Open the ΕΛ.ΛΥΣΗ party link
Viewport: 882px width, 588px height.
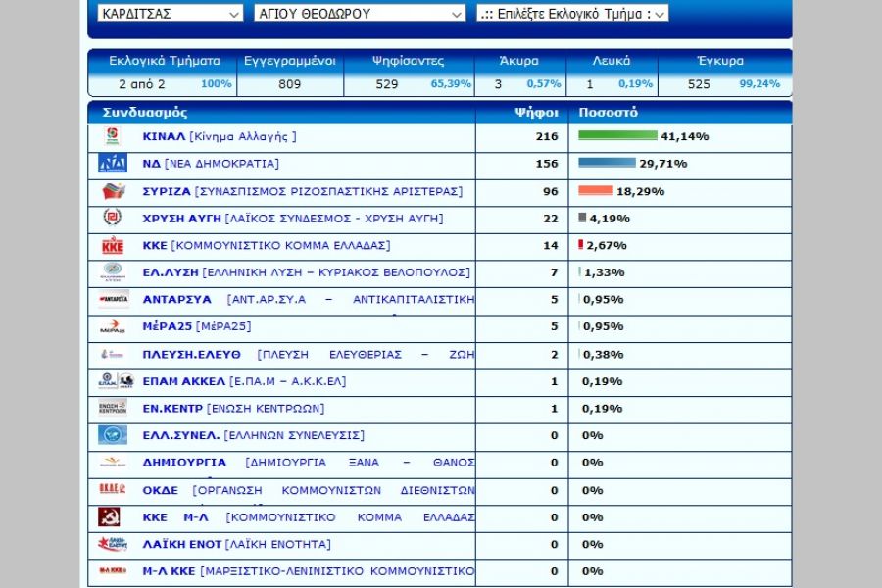pos(307,272)
